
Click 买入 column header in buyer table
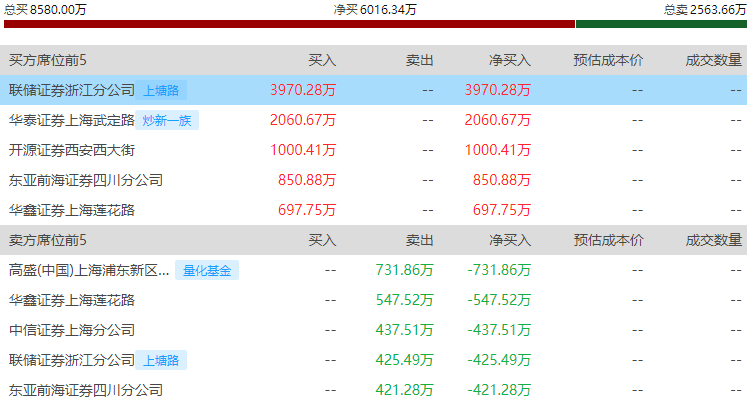[x=322, y=60]
